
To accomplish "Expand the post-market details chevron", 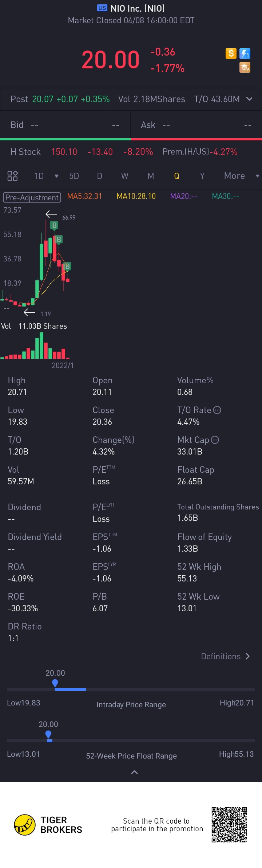I will tap(249, 99).
